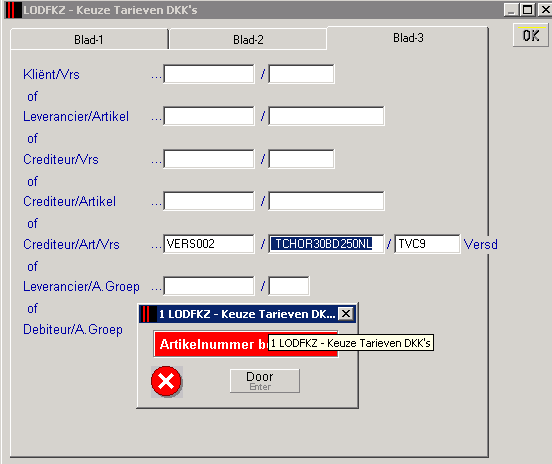552x464 pixels.
Task: Click the red Artikelnummer error message banner
Action: (x=246, y=344)
